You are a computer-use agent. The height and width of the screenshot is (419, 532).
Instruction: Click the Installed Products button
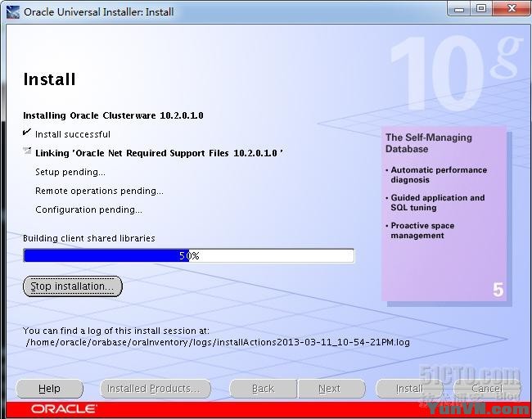coord(156,389)
